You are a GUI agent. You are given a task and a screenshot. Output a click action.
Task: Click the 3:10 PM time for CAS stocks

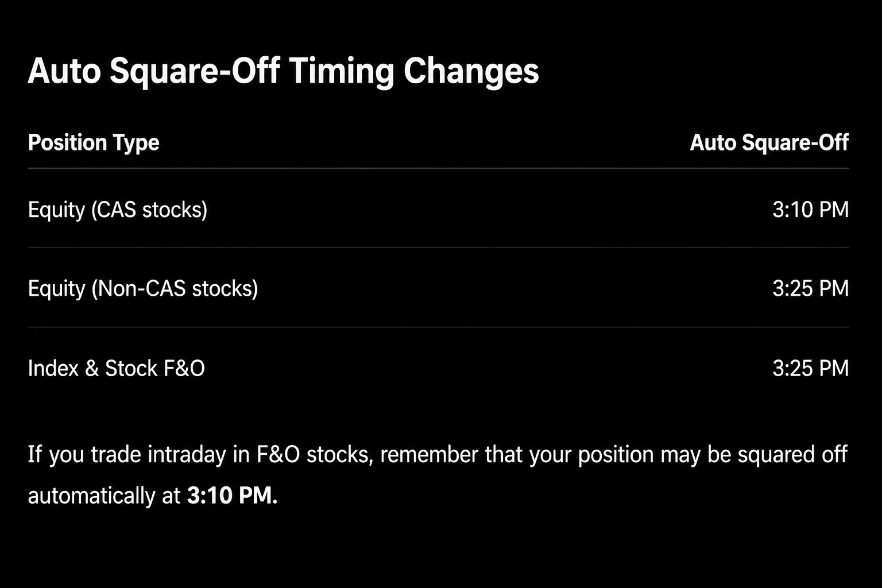[x=810, y=210]
